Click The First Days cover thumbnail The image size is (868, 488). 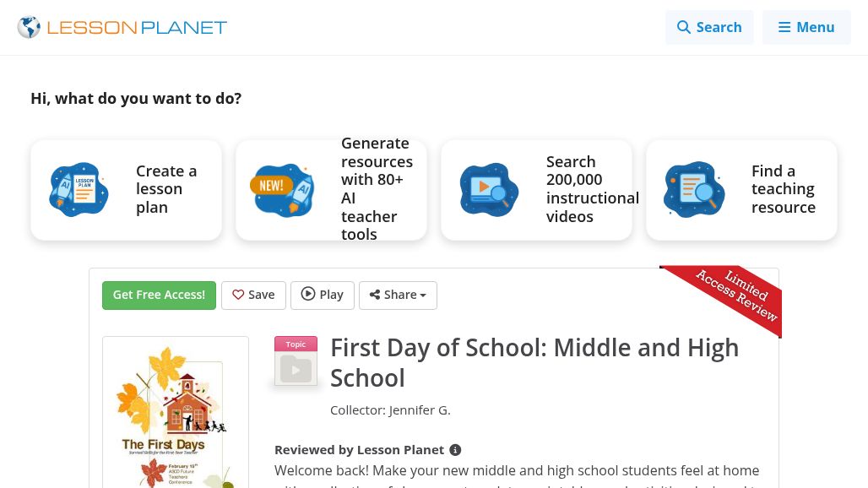point(176,414)
